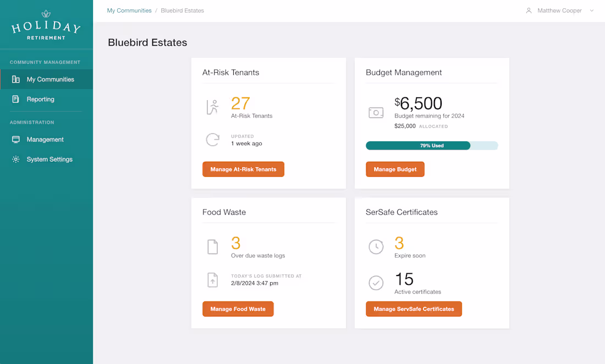Click the budget money bill icon
This screenshot has width=605, height=364.
tap(376, 113)
